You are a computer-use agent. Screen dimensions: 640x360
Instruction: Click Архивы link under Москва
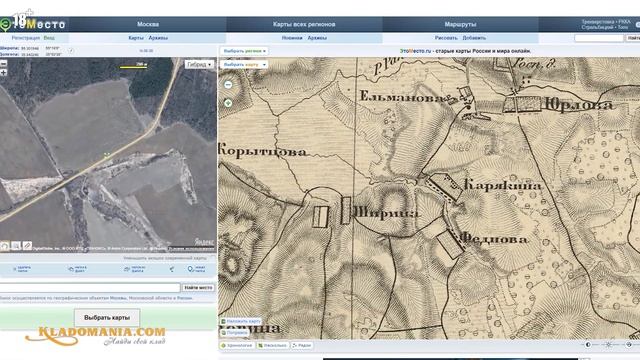[x=158, y=38]
